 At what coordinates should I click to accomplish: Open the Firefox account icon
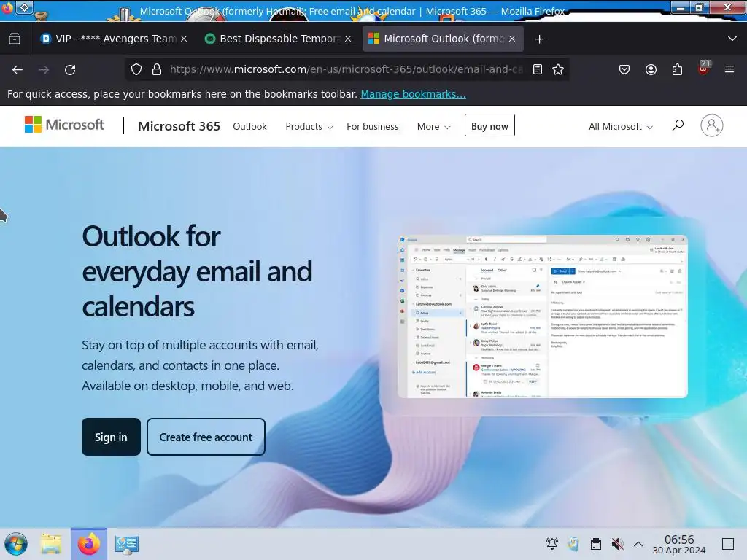(x=651, y=69)
